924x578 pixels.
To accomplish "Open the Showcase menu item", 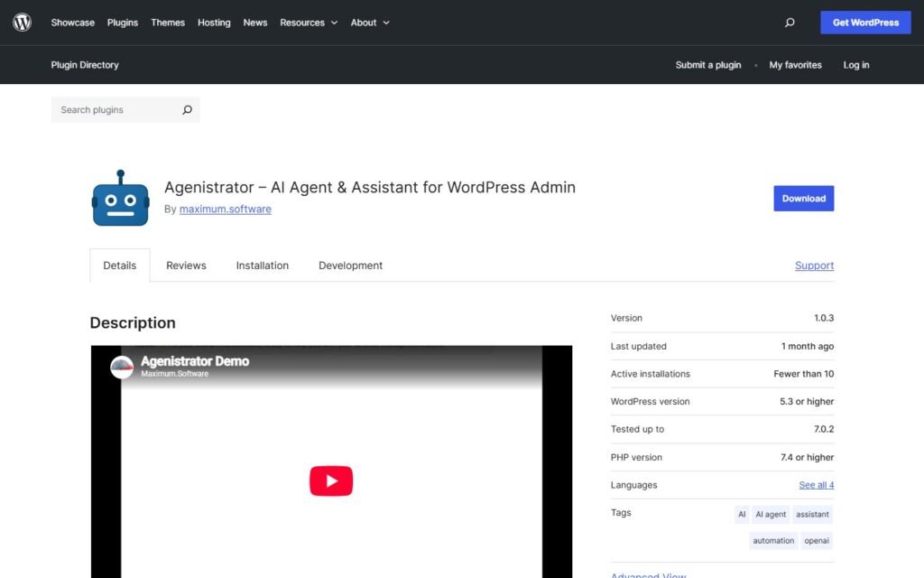I will pos(72,23).
